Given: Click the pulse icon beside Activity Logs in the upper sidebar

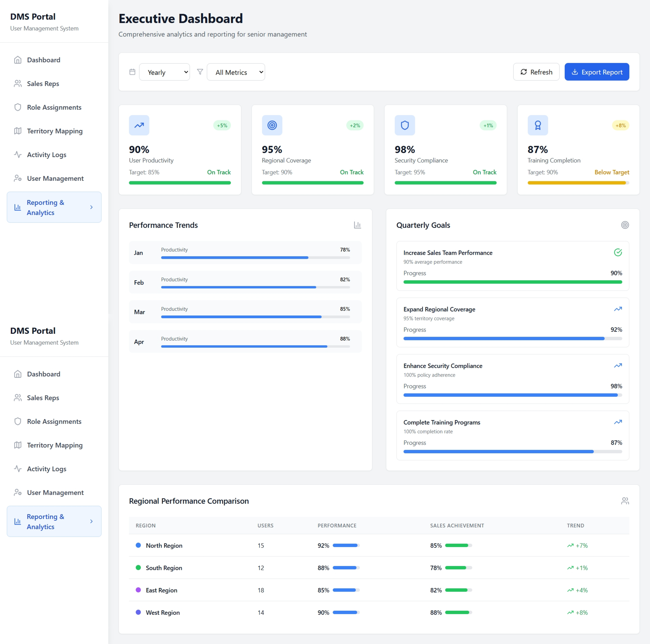Looking at the screenshot, I should coord(18,155).
